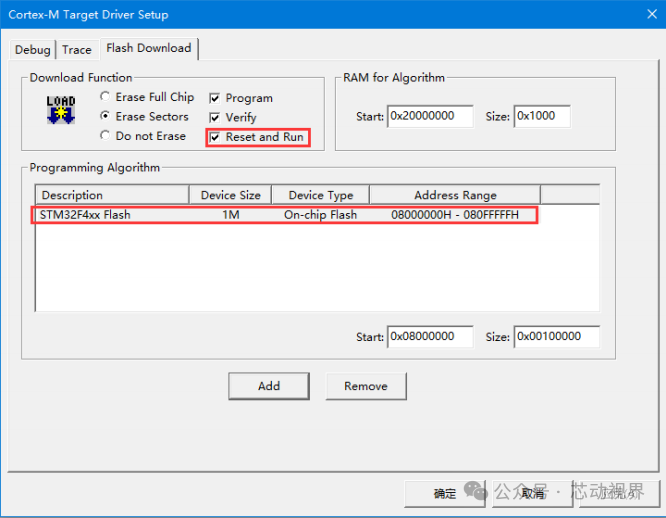Click the RAM for Algorithm Size field
The height and width of the screenshot is (518, 666).
coord(542,116)
